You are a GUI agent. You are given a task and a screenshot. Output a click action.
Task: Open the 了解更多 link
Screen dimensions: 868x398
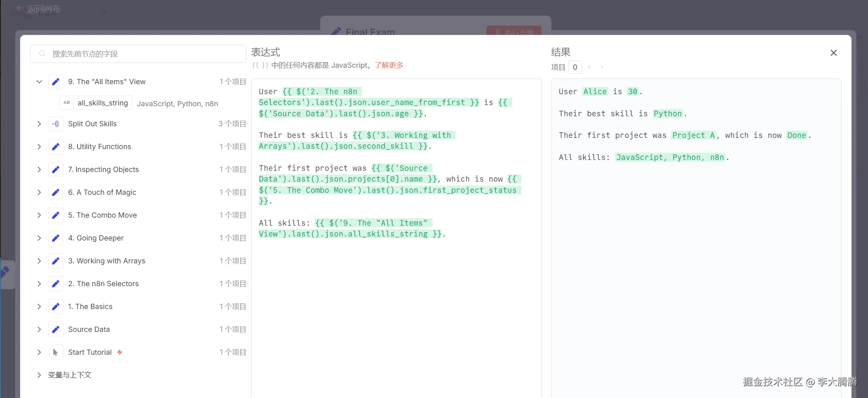(389, 65)
